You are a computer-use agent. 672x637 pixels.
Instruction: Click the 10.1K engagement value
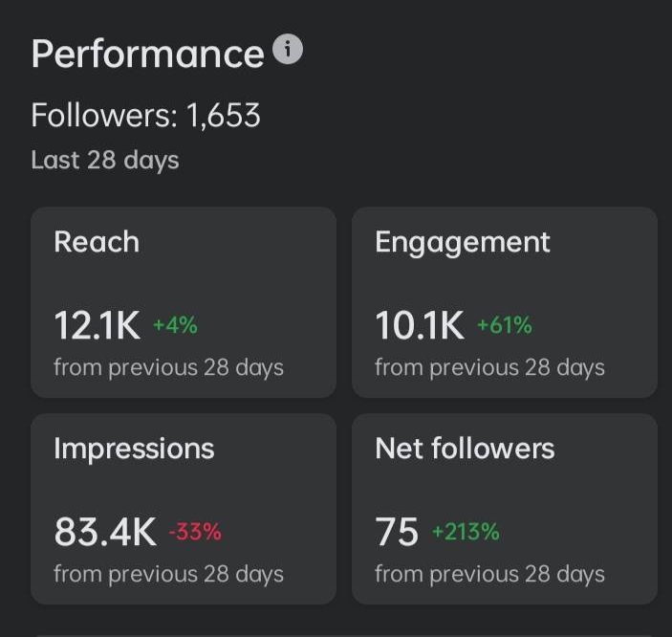tap(420, 326)
